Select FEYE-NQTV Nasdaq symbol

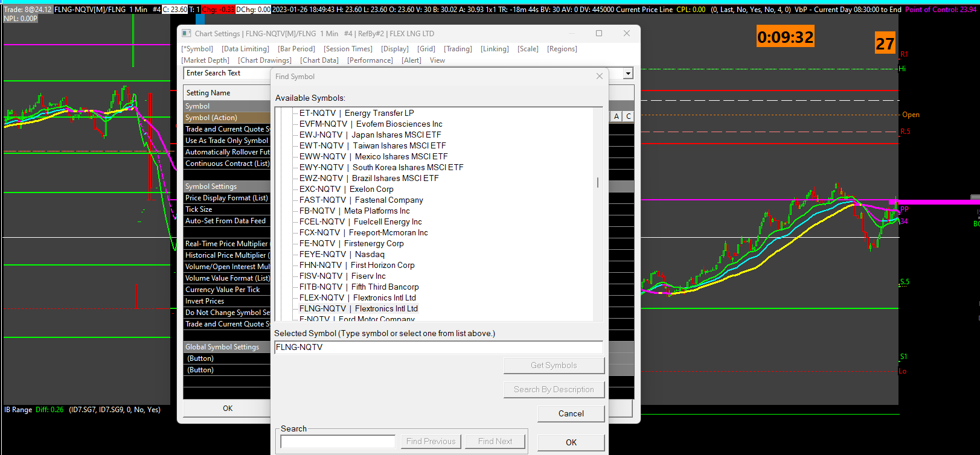click(342, 254)
